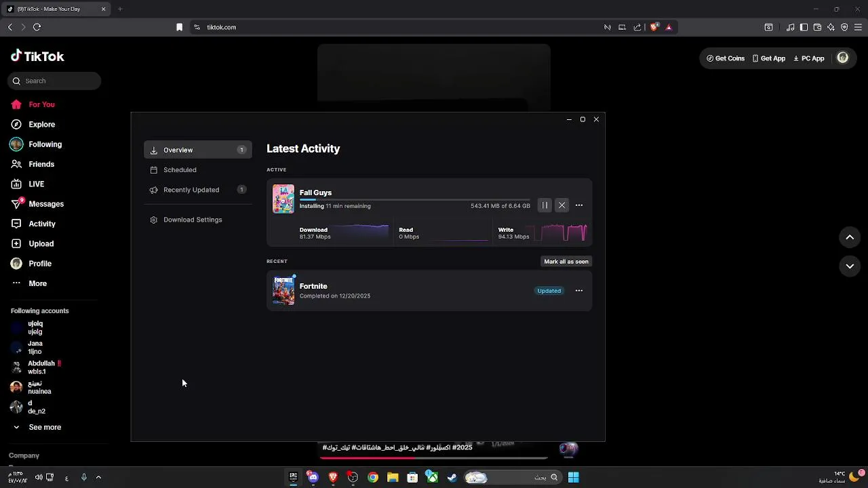The image size is (868, 488).
Task: Bookmark the page in the address bar
Action: (x=179, y=27)
